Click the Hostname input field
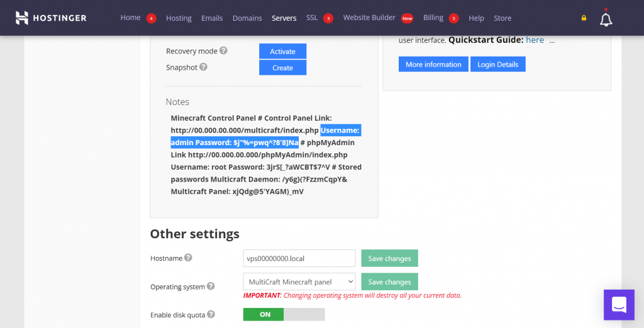The height and width of the screenshot is (328, 644). [299, 258]
